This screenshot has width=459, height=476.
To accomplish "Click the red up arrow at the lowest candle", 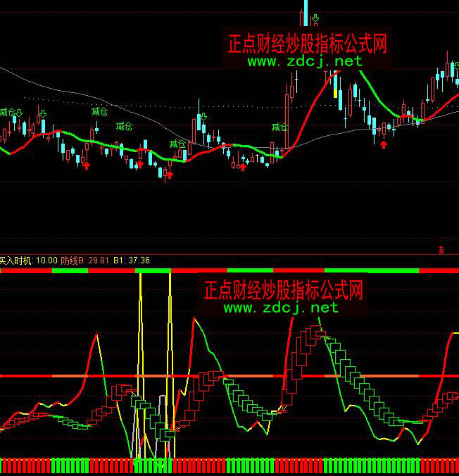I will pos(169,174).
